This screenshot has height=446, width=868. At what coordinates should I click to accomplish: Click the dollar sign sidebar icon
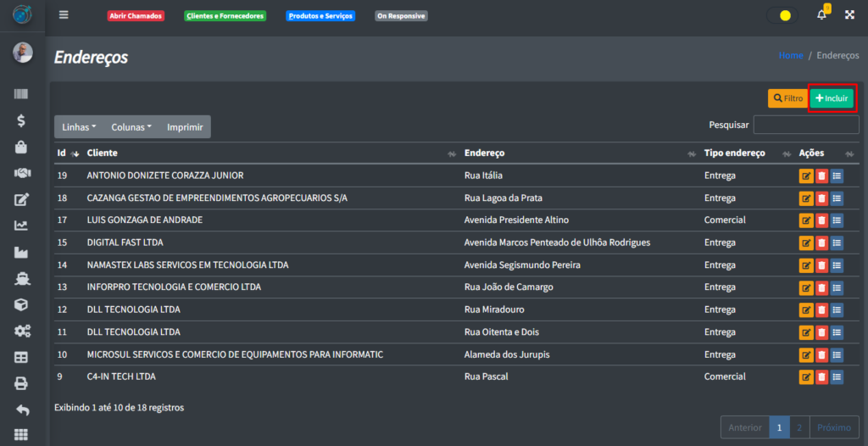coord(22,120)
